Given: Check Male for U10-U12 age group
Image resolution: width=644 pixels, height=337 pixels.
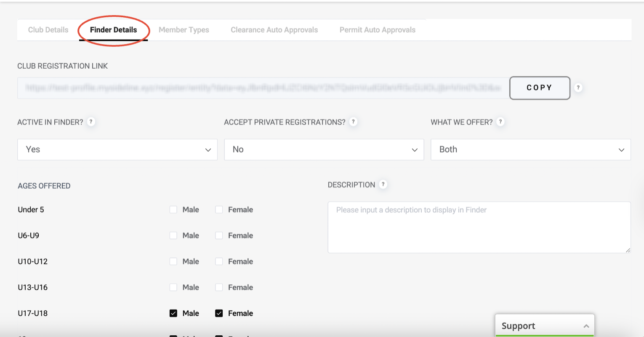Looking at the screenshot, I should 173,262.
